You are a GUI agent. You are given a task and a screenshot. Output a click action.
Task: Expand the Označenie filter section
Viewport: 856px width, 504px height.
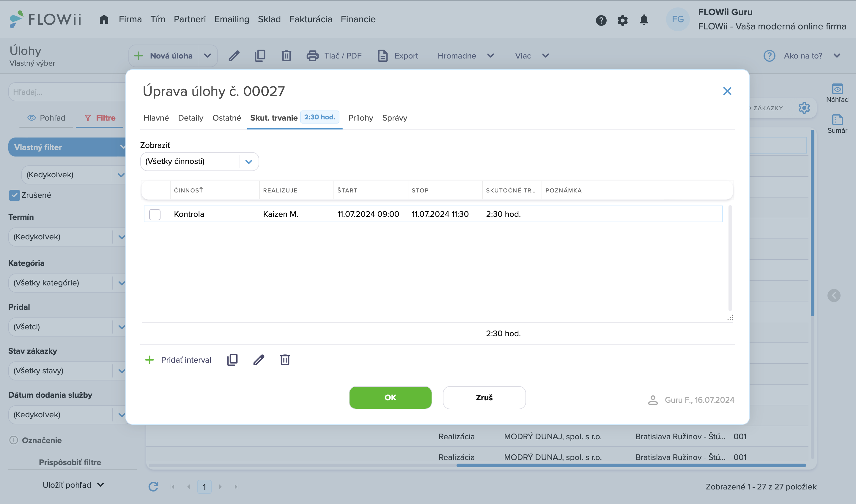pyautogui.click(x=13, y=440)
